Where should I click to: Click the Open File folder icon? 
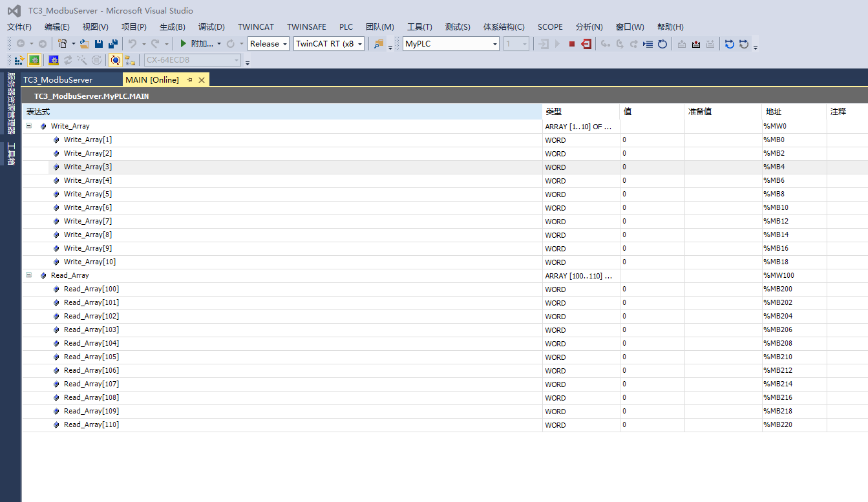coord(84,43)
